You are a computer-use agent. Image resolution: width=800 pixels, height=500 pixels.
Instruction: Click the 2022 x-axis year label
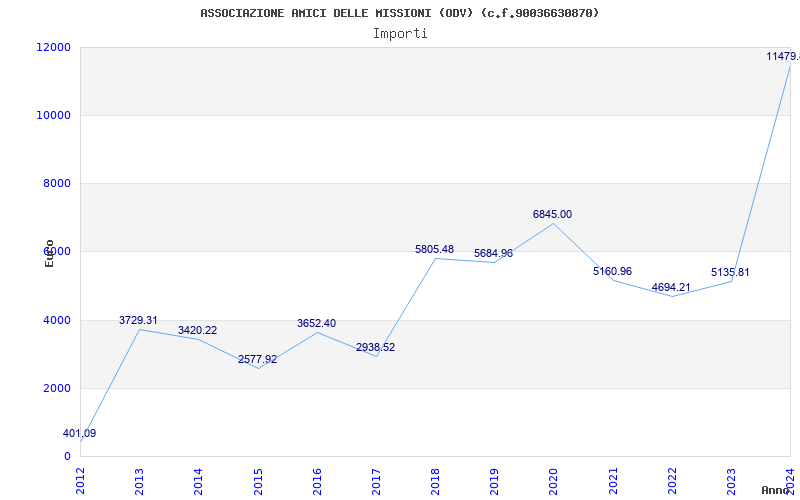pyautogui.click(x=672, y=481)
